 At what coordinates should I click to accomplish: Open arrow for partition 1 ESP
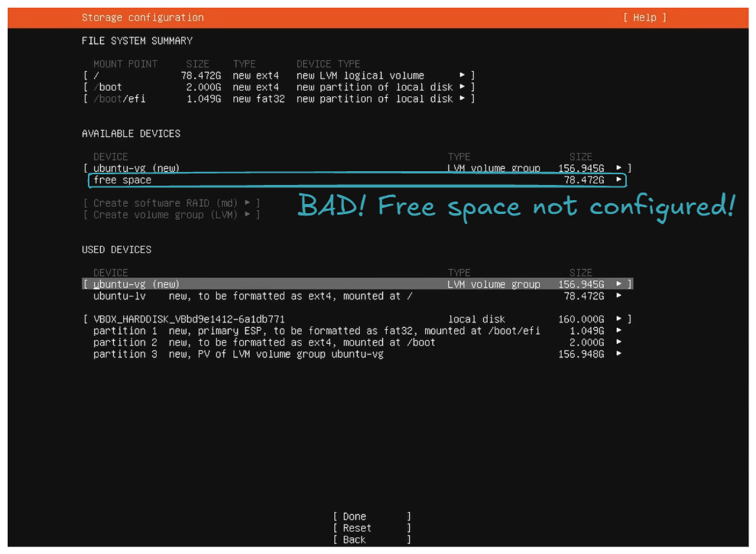coord(618,331)
